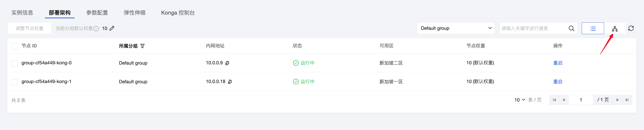
Task: Expand the rows-per-page dropdown
Action: pos(519,100)
